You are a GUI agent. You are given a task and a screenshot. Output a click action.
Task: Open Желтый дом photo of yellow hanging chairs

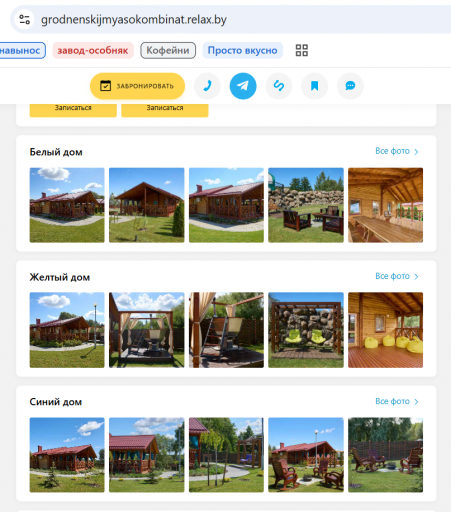(306, 330)
